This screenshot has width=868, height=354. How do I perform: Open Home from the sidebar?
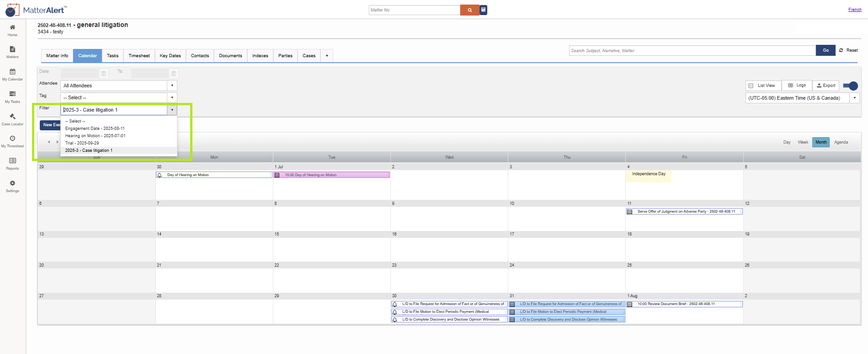(12, 30)
